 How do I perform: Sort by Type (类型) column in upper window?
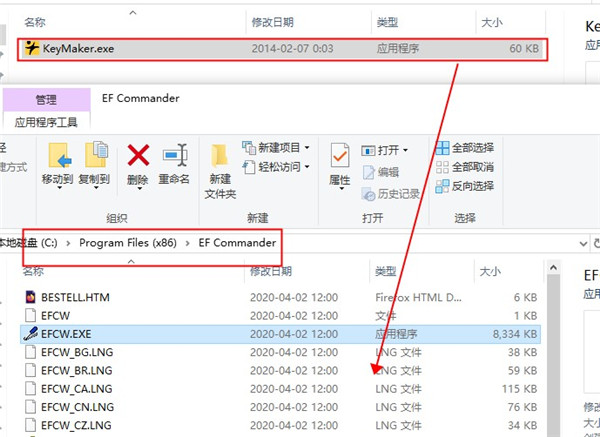point(387,22)
